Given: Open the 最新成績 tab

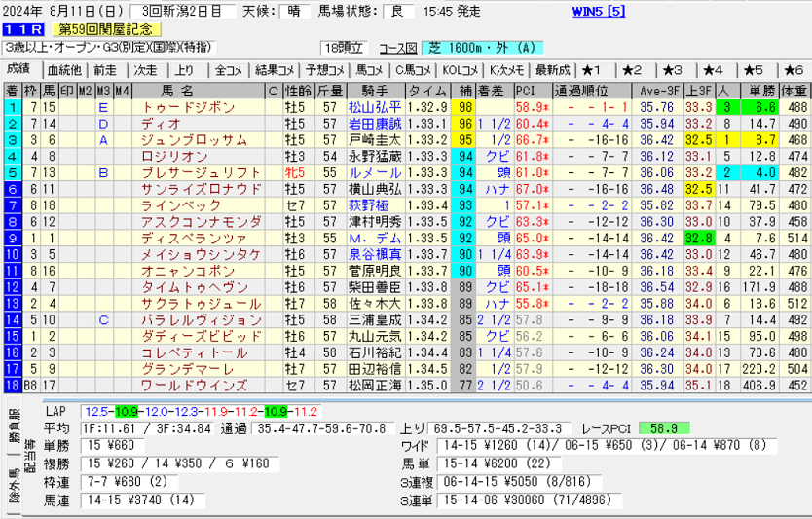Looking at the screenshot, I should tap(552, 70).
